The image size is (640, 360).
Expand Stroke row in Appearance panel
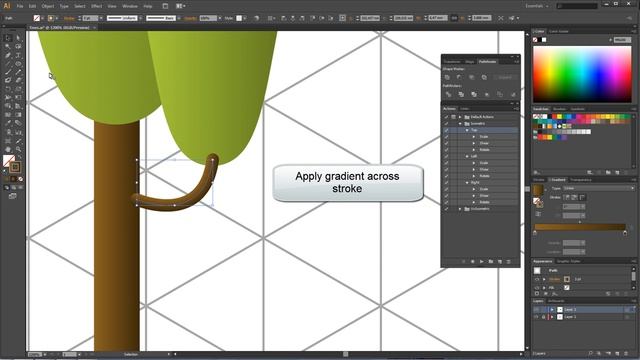[x=544, y=279]
